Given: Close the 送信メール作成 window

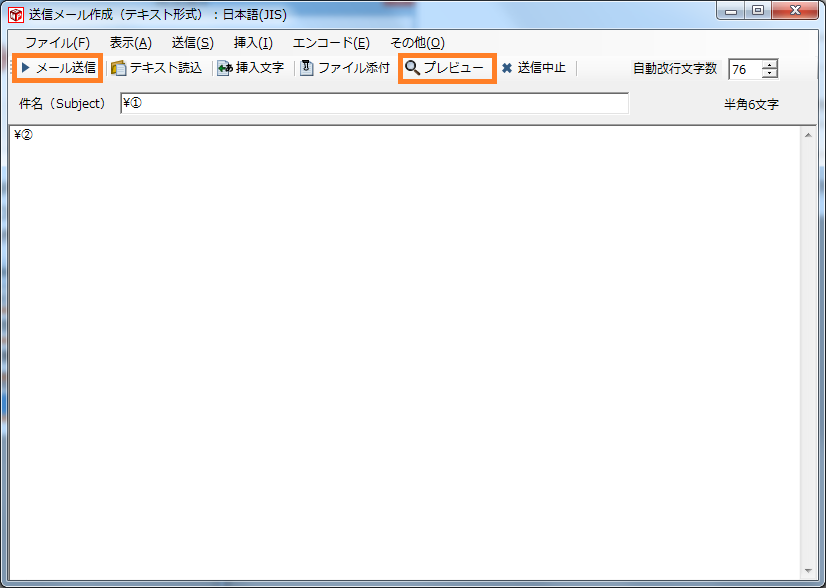Looking at the screenshot, I should (795, 10).
